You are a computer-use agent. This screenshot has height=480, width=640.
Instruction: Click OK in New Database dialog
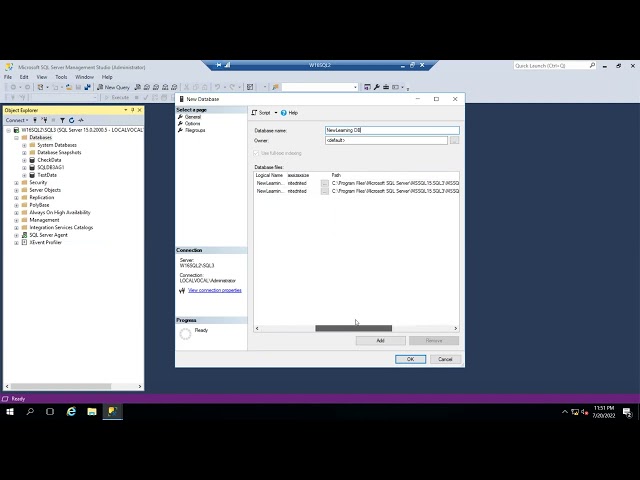pyautogui.click(x=410, y=359)
